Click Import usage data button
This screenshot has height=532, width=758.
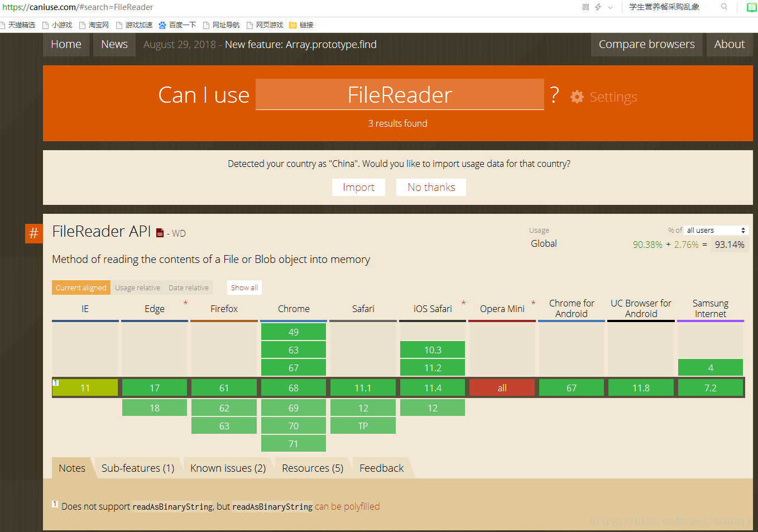click(x=358, y=187)
